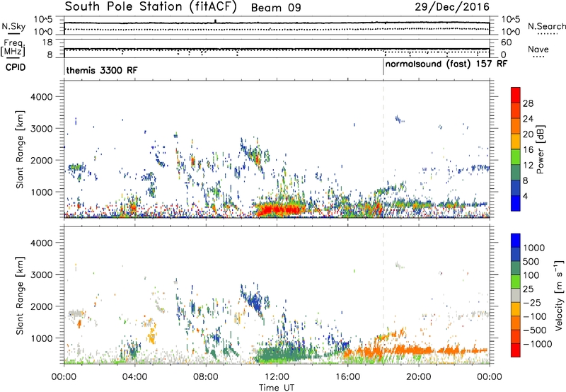This screenshot has height=392, width=566.
Task: Select the themis 3300 RF program label
Action: (x=102, y=70)
